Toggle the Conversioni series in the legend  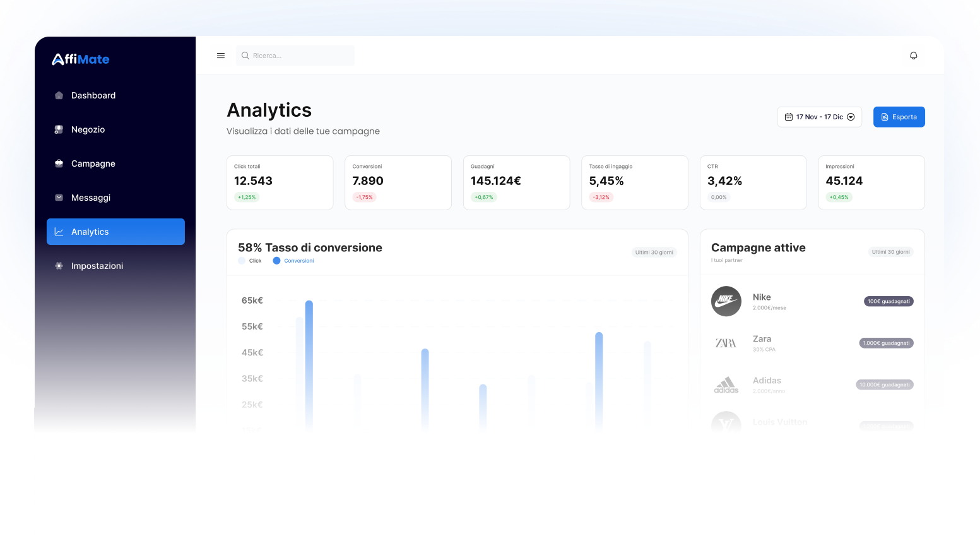pyautogui.click(x=293, y=260)
